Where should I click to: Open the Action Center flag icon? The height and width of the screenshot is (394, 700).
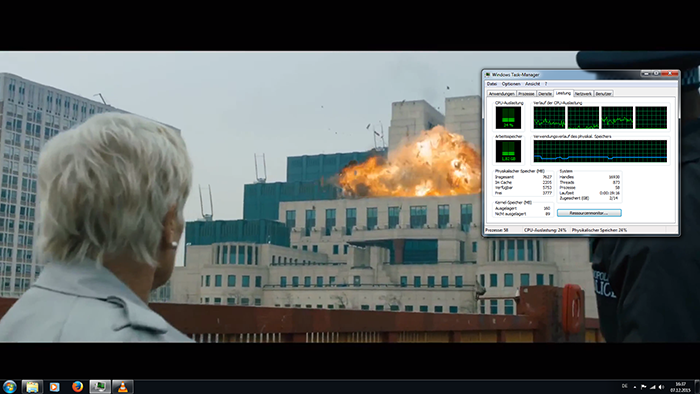[x=643, y=387]
